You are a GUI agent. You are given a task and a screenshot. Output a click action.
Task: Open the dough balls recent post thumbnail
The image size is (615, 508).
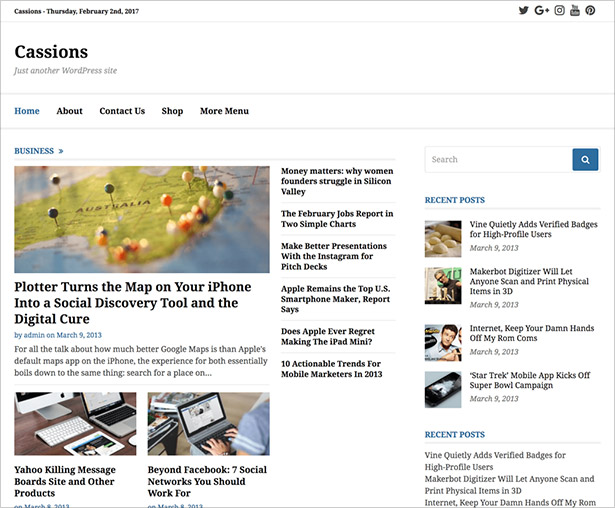[x=443, y=239]
